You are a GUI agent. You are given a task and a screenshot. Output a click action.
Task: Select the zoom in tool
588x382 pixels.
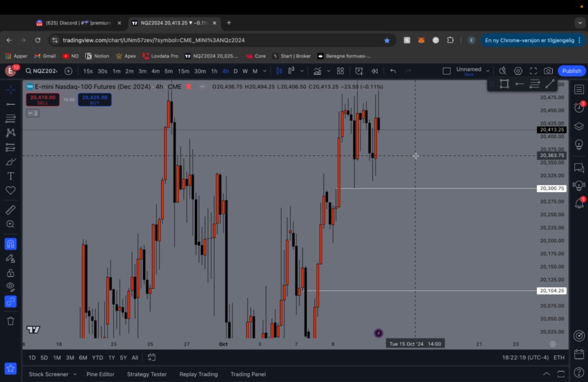(11, 224)
